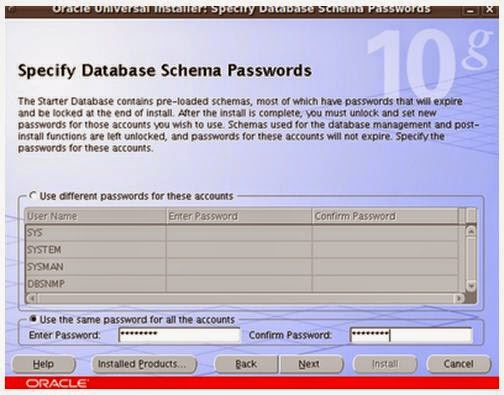Close the installer window
The height and width of the screenshot is (395, 504).
coord(489,10)
